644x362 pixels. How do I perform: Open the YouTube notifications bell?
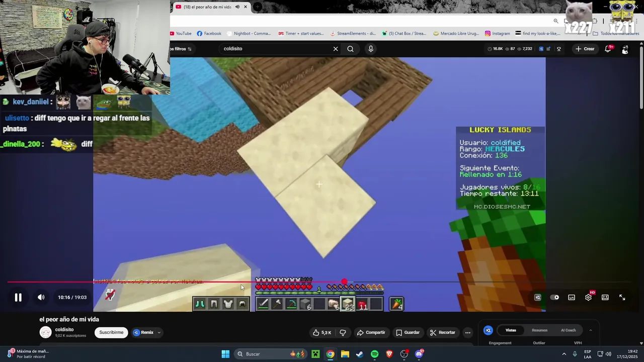click(x=608, y=49)
